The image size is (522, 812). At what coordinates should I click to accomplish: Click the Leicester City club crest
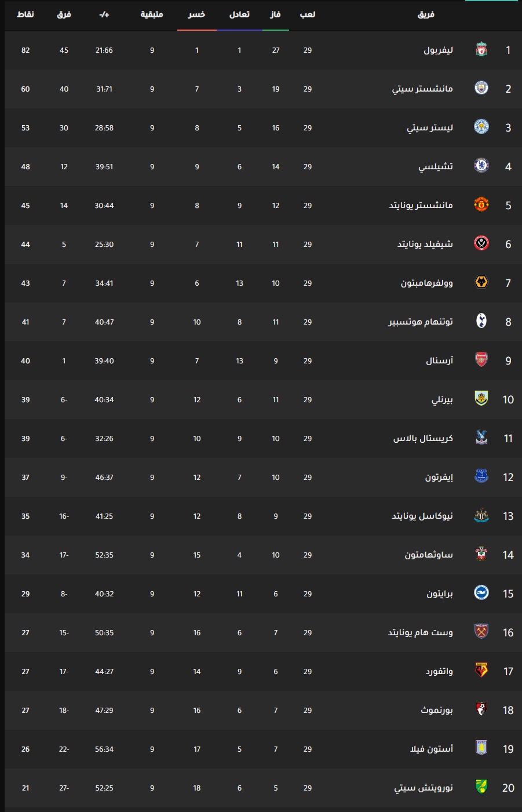[481, 127]
